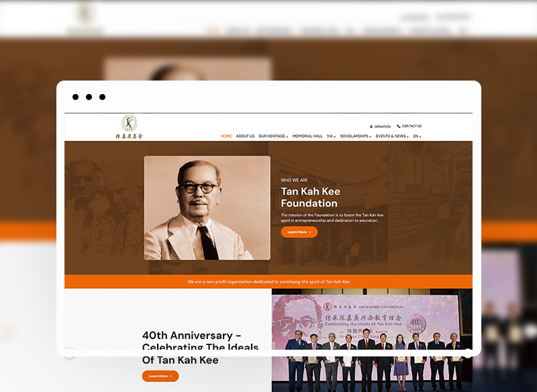
Task: Click Learn More under 40th Anniversary
Action: [x=160, y=376]
